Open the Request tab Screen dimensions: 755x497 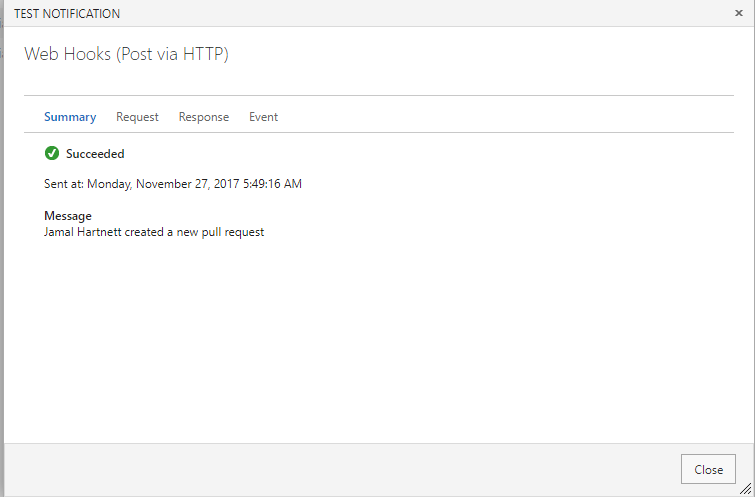pos(137,117)
